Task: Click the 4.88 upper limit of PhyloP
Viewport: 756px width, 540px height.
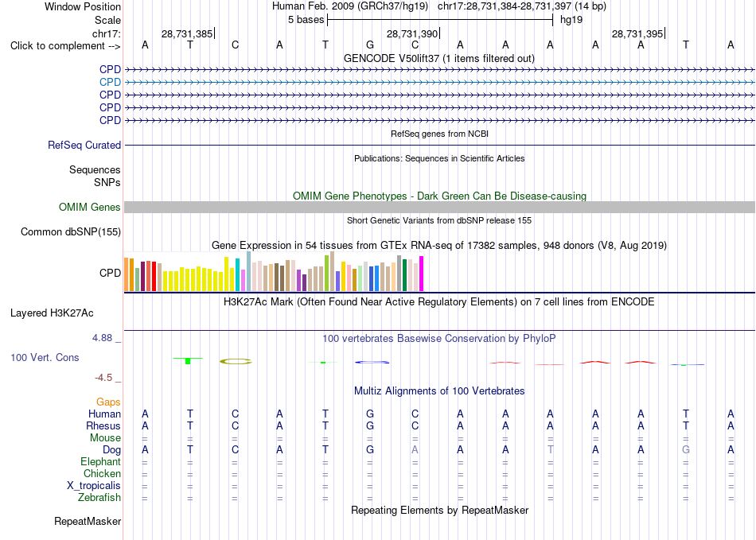Action: 102,338
